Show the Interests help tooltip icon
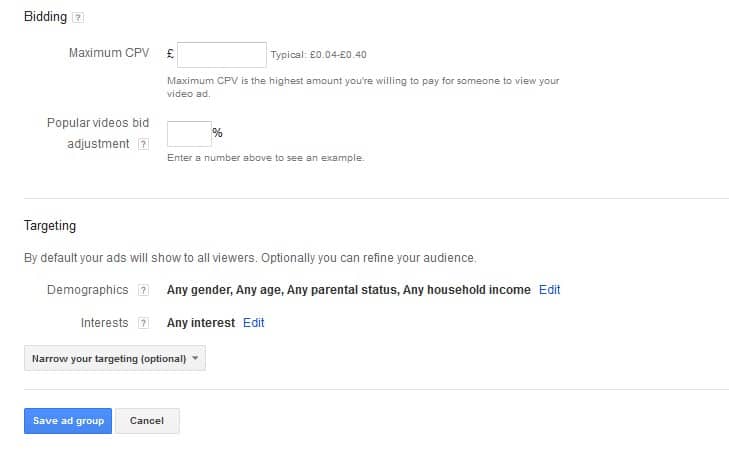Screen dimensions: 729x456 (x=143, y=323)
